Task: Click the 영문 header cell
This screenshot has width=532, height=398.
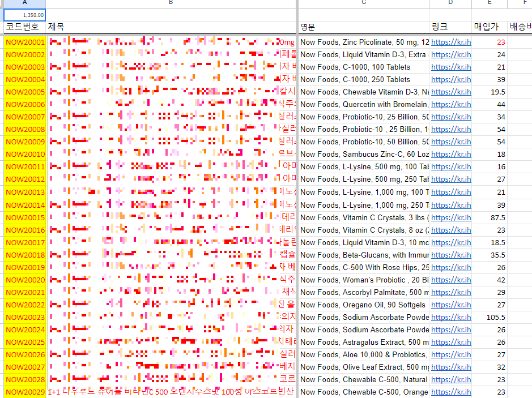Action: coord(364,27)
